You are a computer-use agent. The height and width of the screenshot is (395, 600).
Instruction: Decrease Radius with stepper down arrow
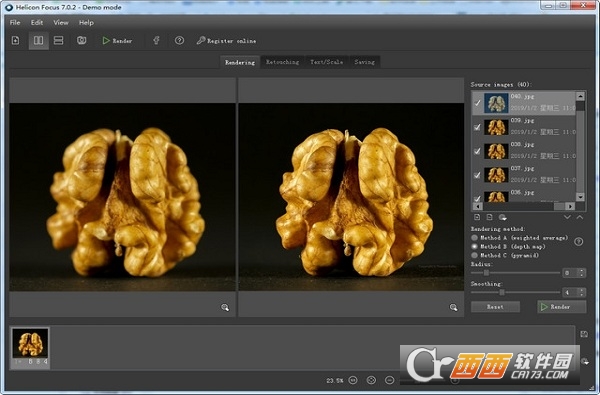(x=582, y=275)
